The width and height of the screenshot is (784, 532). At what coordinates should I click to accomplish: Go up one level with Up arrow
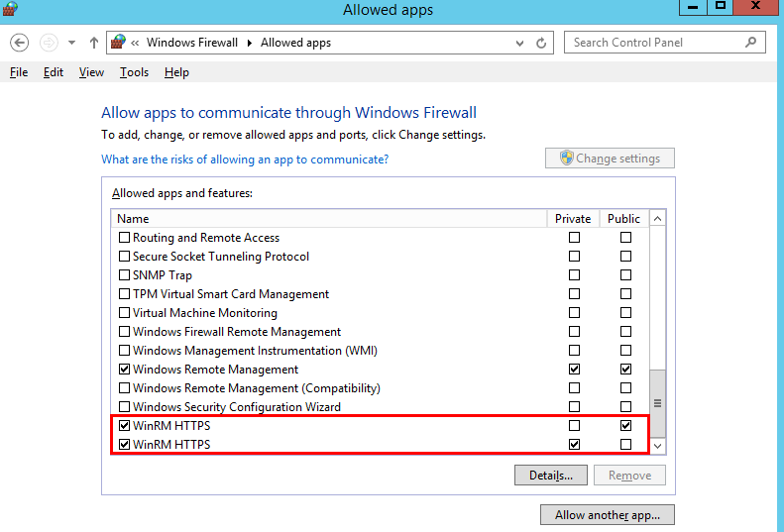coord(94,43)
